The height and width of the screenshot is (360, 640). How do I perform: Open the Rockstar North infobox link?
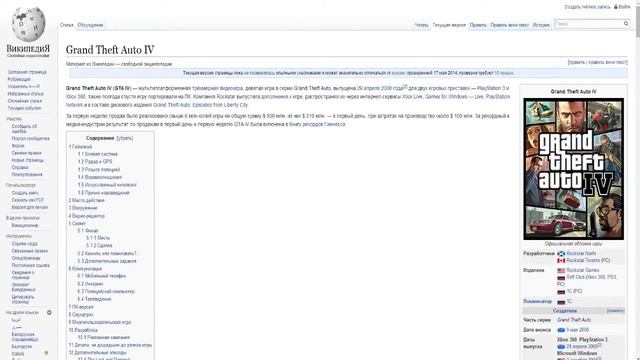pos(581,253)
